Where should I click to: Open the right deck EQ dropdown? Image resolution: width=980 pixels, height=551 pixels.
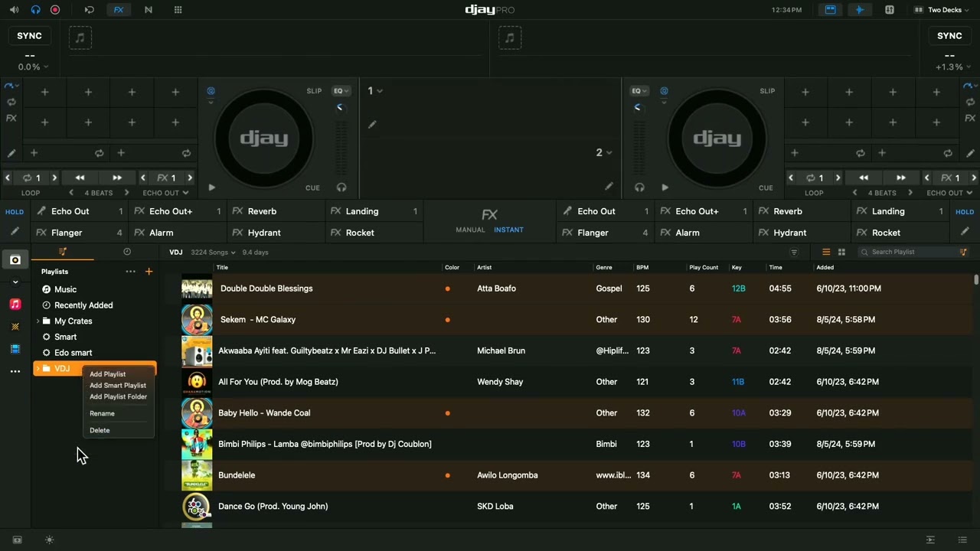pos(639,91)
